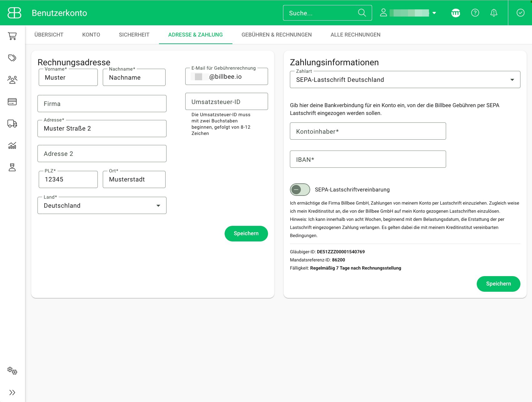The height and width of the screenshot is (402, 532).
Task: Click the Gläubiger-ID value DE51ZZZ00001540769
Action: (x=341, y=252)
